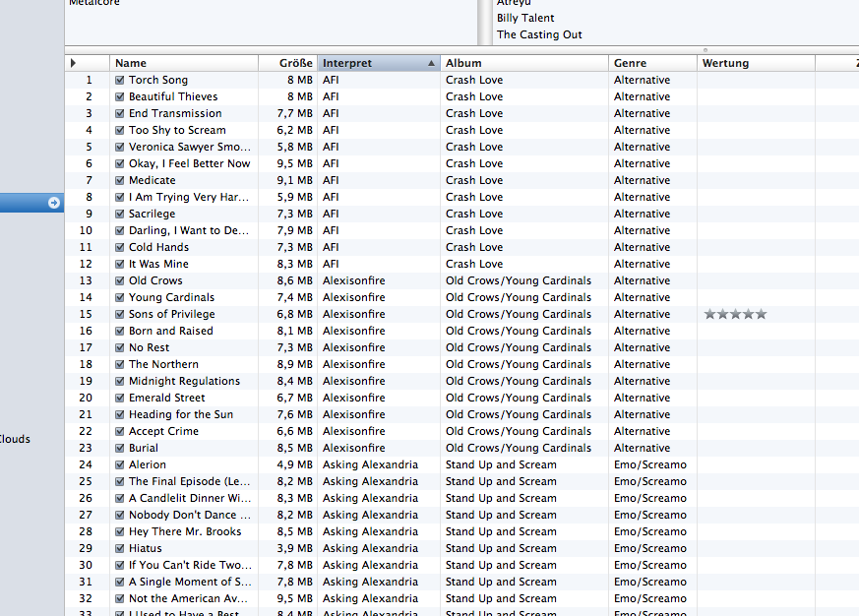Select the song Born and Raised
The height and width of the screenshot is (616, 859).
[170, 331]
